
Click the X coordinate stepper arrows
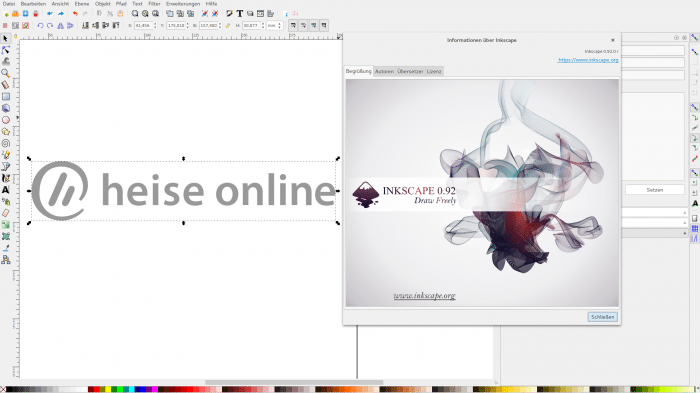(x=155, y=25)
